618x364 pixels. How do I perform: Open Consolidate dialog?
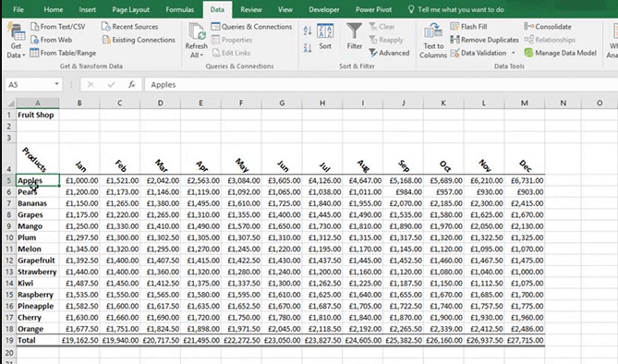(548, 27)
